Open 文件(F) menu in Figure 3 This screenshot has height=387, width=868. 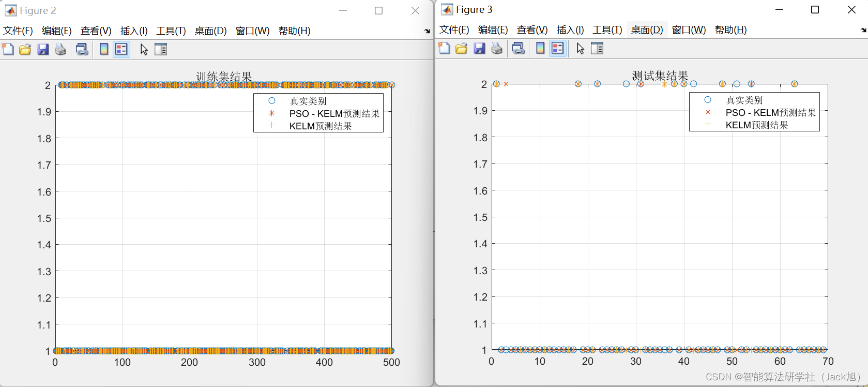[x=454, y=29]
